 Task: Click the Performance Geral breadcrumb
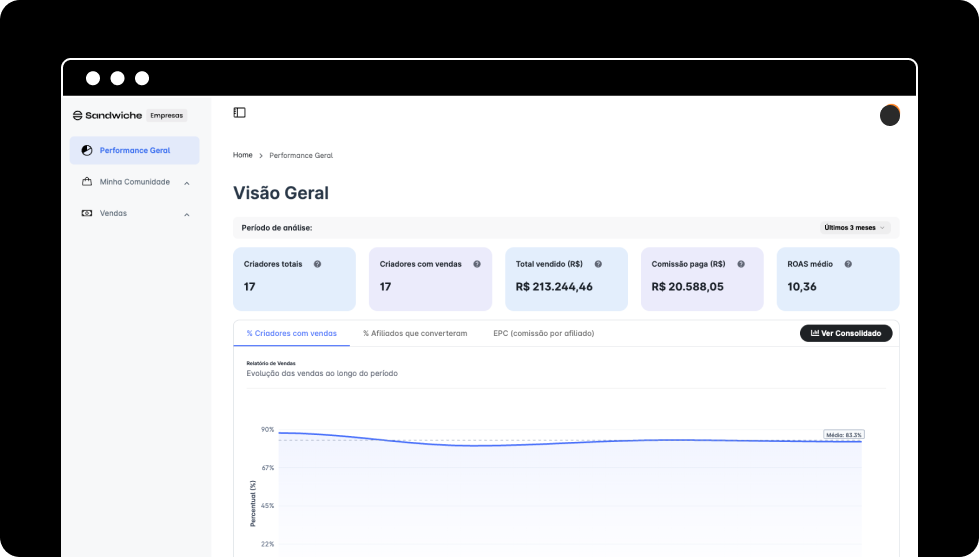click(x=301, y=155)
